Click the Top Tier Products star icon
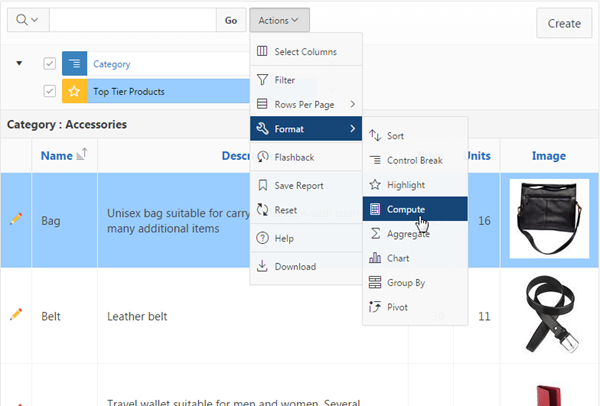600x406 pixels. tap(75, 91)
